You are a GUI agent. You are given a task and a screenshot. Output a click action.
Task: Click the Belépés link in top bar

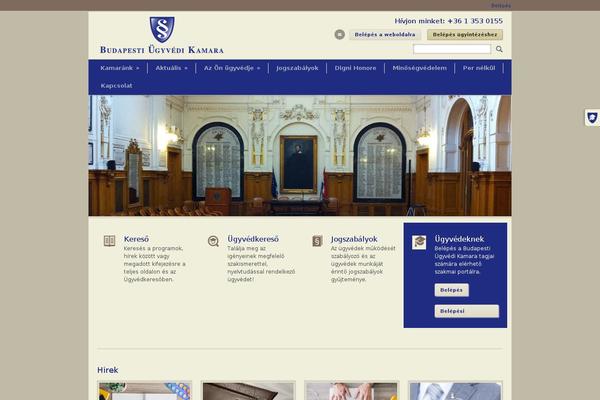[501, 5]
